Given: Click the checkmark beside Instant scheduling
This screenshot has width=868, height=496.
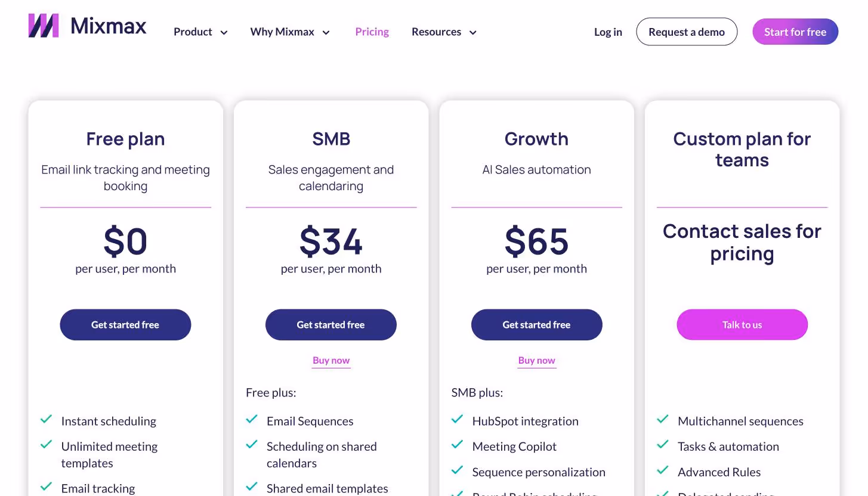Looking at the screenshot, I should [x=47, y=419].
